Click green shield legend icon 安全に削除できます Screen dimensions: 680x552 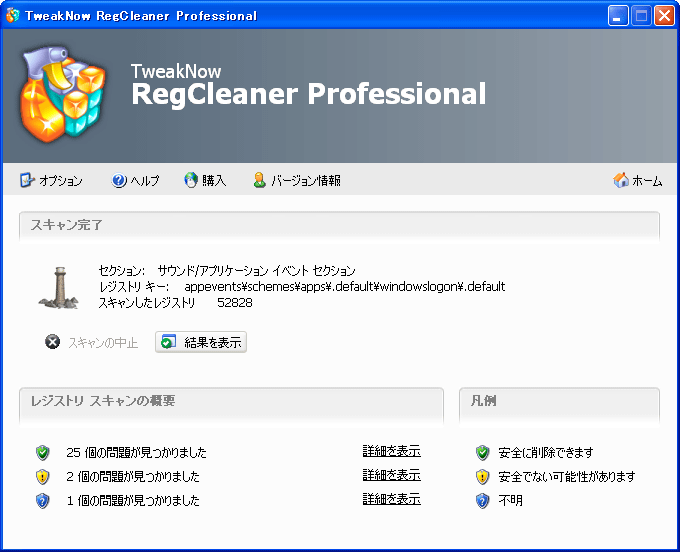(482, 453)
